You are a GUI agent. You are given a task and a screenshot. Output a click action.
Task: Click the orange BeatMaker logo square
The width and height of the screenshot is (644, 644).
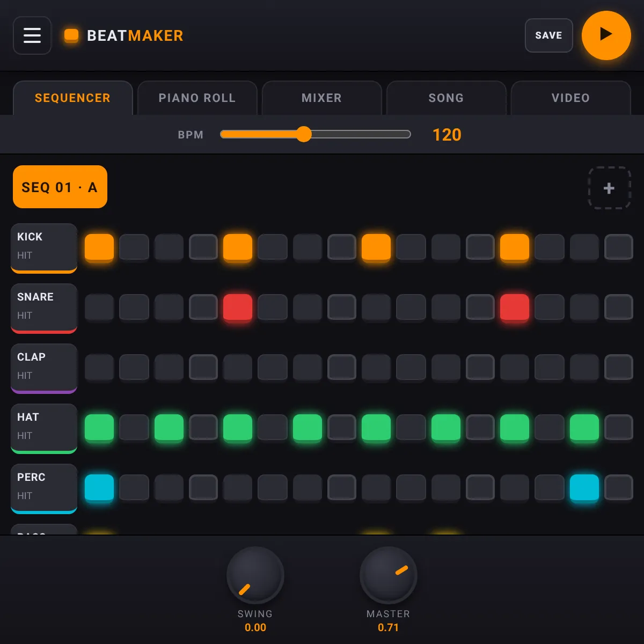71,35
